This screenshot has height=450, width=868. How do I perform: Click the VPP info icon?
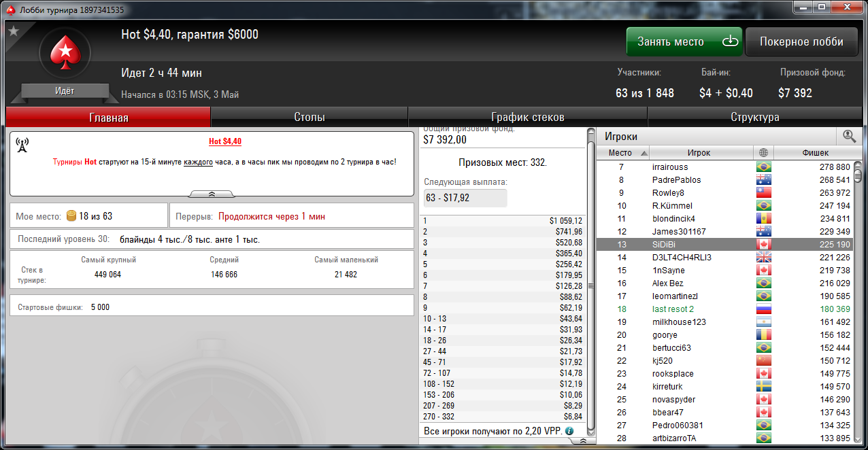[569, 431]
